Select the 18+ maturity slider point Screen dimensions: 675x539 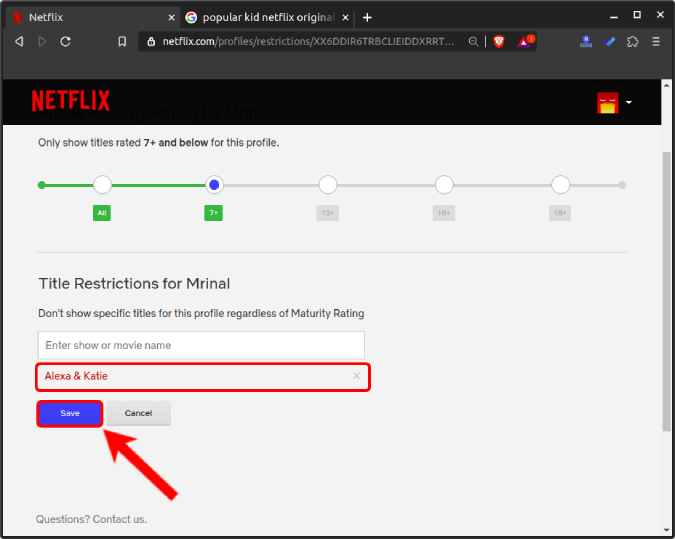560,185
